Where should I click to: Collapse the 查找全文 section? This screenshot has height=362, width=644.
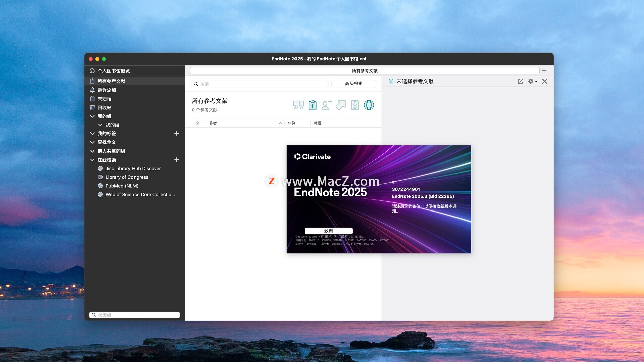[92, 142]
